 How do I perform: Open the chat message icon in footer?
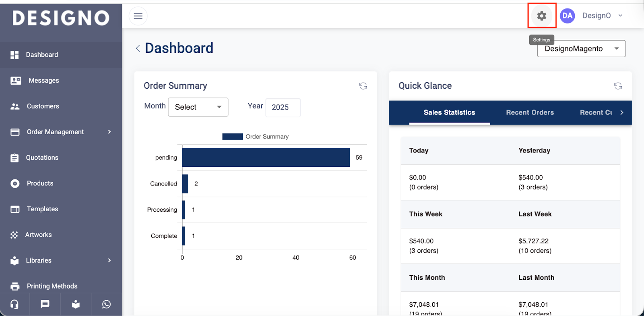tap(45, 304)
